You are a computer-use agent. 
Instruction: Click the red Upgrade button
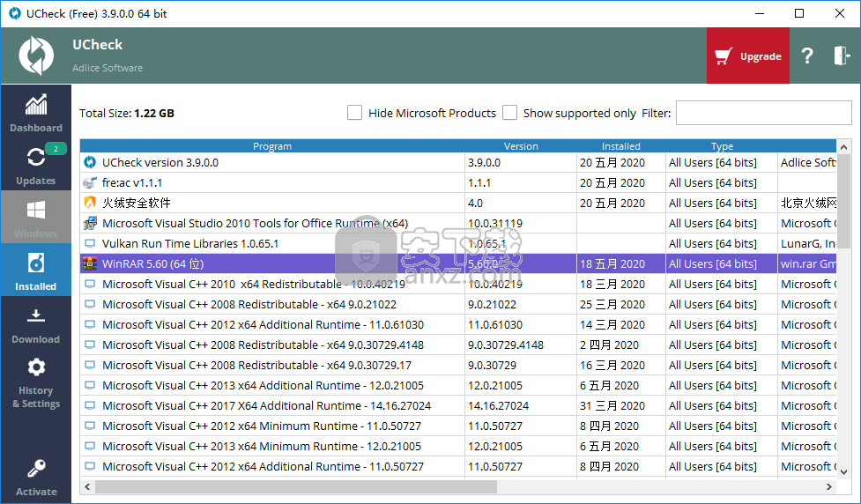[748, 56]
